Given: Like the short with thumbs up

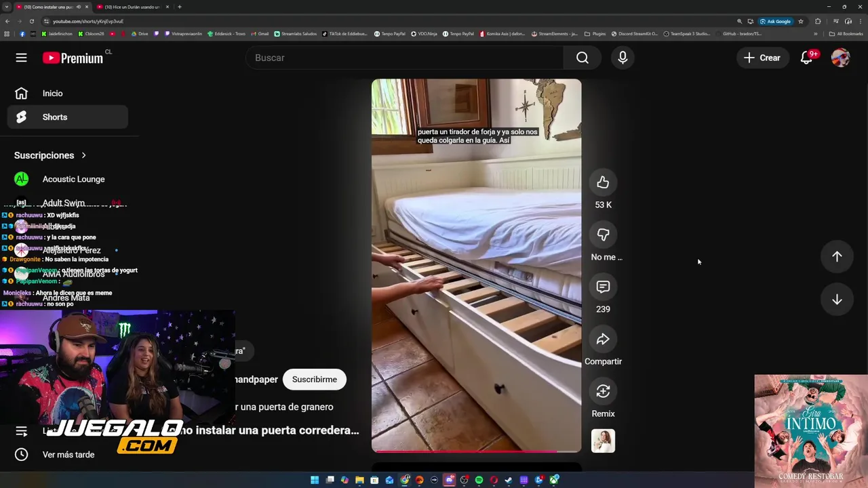Looking at the screenshot, I should click(603, 182).
